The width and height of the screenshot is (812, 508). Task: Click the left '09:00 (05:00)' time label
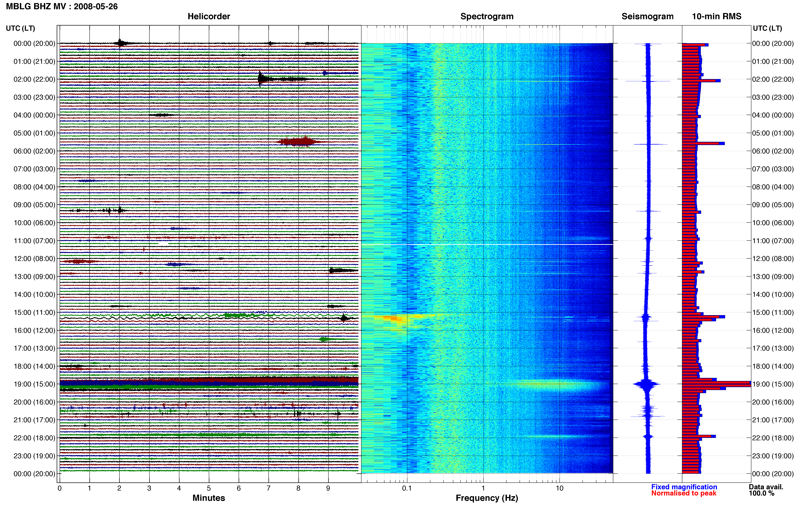pyautogui.click(x=34, y=205)
